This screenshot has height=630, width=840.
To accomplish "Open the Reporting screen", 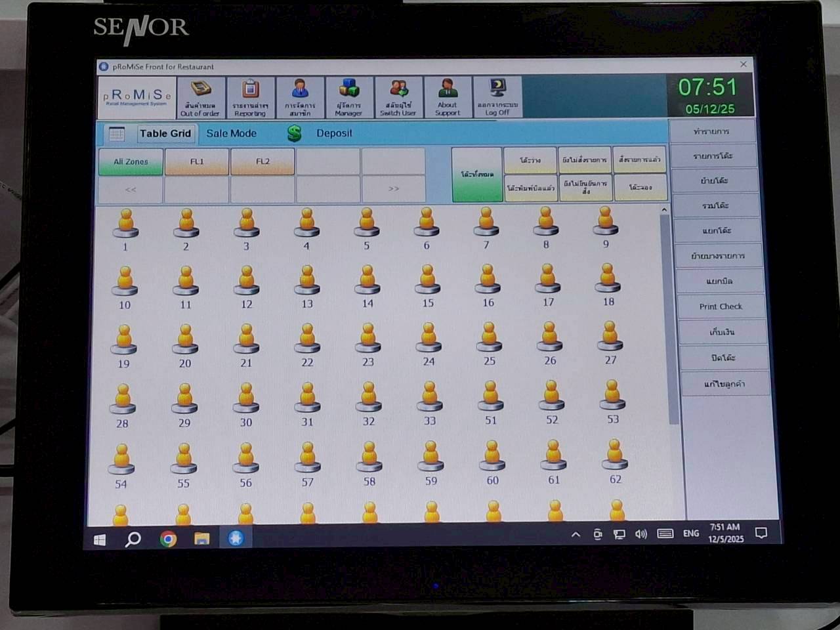I will point(250,97).
